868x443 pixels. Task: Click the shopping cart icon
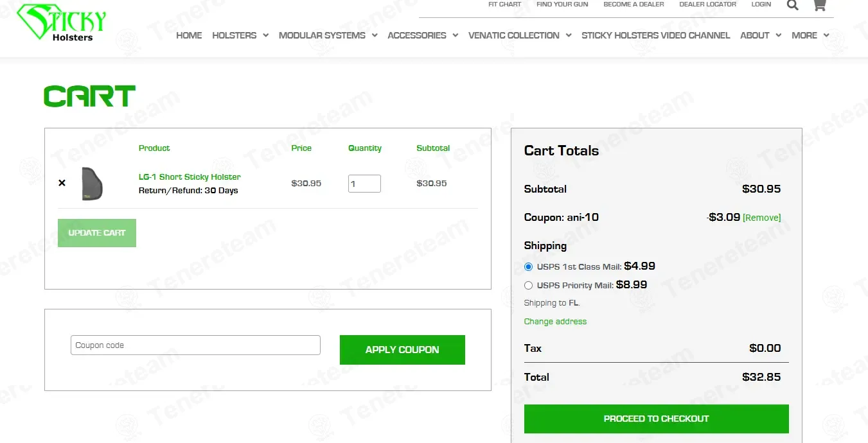819,6
